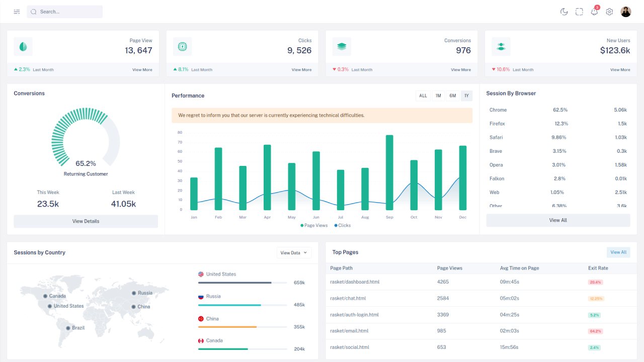
Task: Open the View Data dropdown
Action: [294, 252]
